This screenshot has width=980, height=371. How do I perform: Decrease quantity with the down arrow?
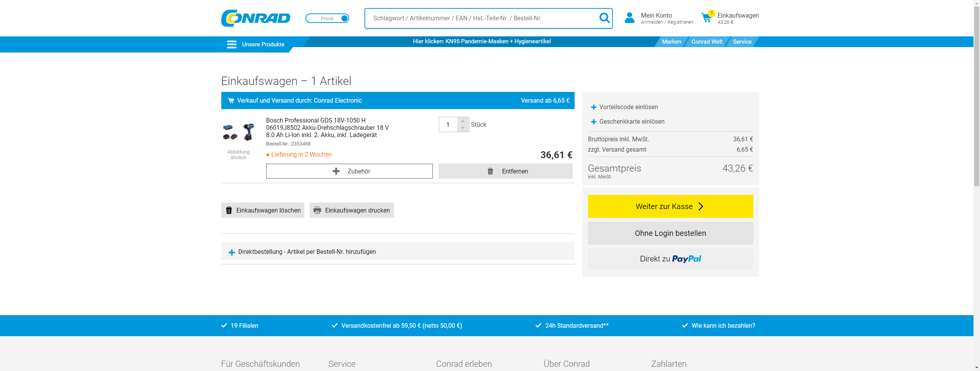point(463,128)
